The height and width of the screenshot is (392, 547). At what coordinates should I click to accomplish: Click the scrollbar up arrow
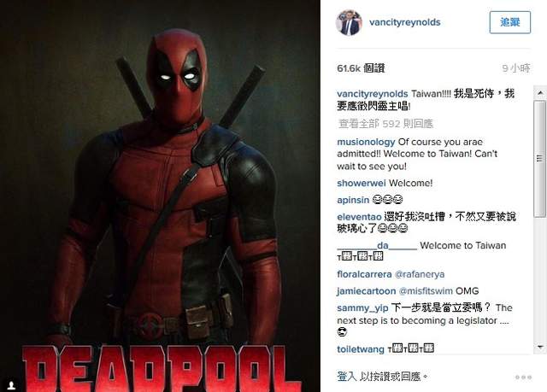point(540,93)
